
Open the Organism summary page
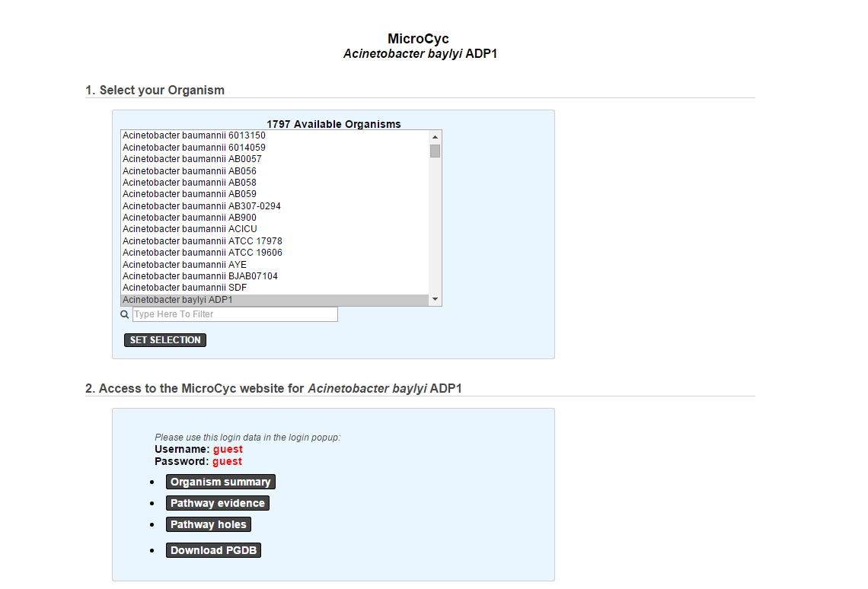point(220,482)
